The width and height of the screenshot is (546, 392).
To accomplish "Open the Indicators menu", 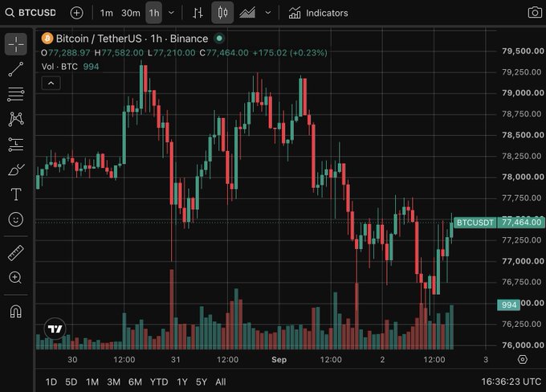I will [318, 13].
